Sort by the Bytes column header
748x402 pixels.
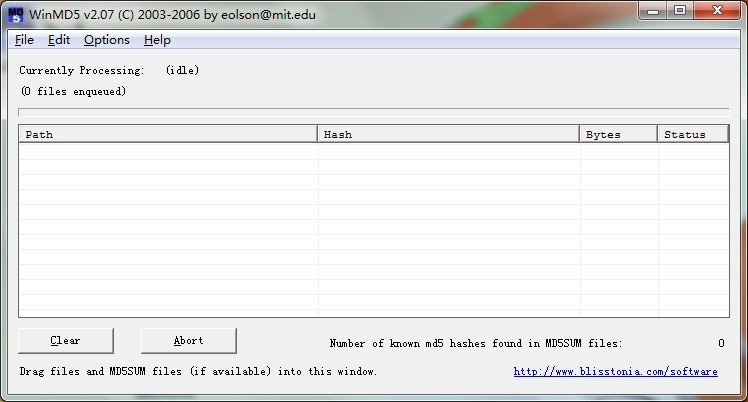[x=618, y=134]
